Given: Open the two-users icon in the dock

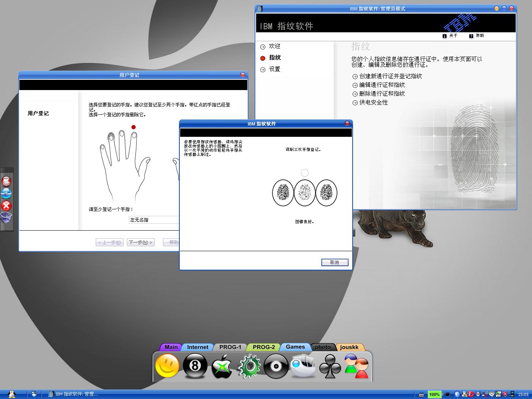Looking at the screenshot, I should 356,366.
